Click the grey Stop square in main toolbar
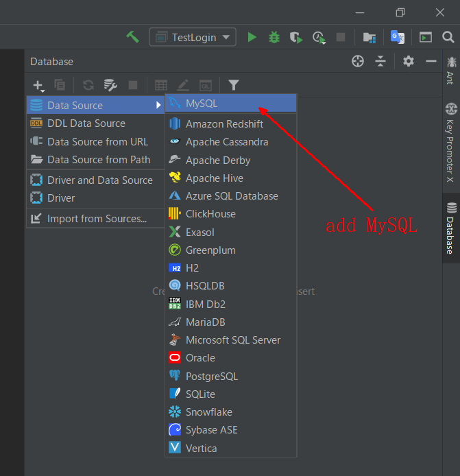The image size is (460, 476). [x=341, y=37]
